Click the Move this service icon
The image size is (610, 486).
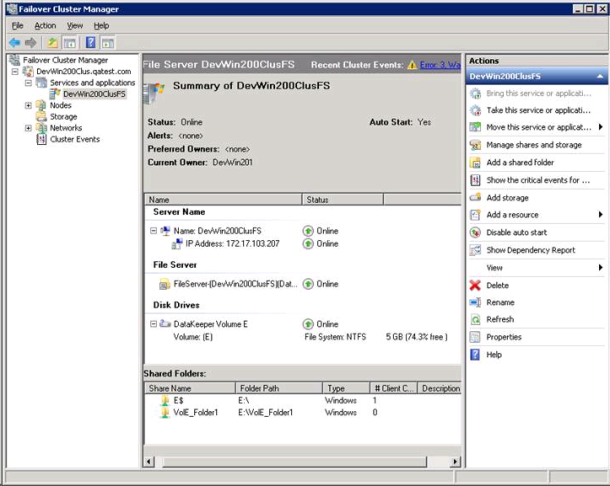pyautogui.click(x=475, y=127)
